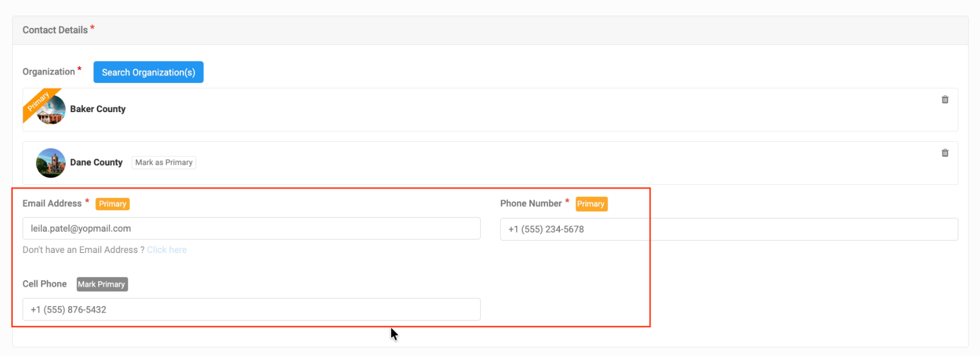This screenshot has width=980, height=356.
Task: Mark Dane County as Primary
Action: click(x=164, y=162)
